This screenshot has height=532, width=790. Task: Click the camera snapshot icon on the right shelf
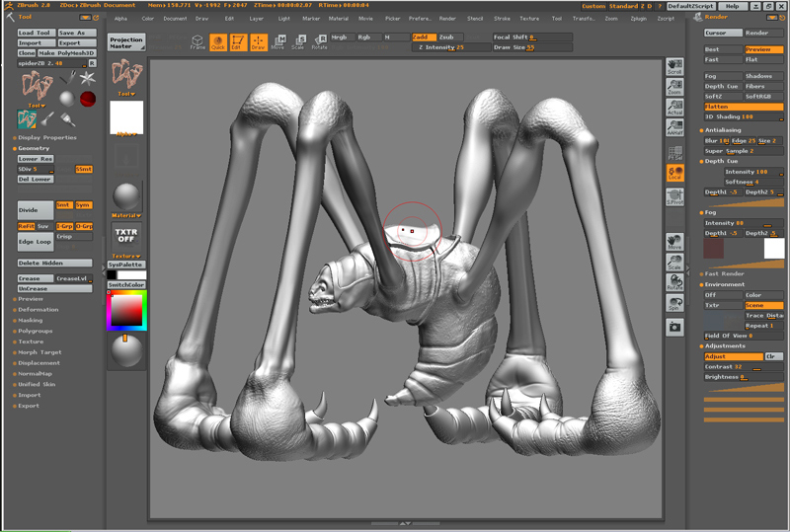[x=674, y=327]
